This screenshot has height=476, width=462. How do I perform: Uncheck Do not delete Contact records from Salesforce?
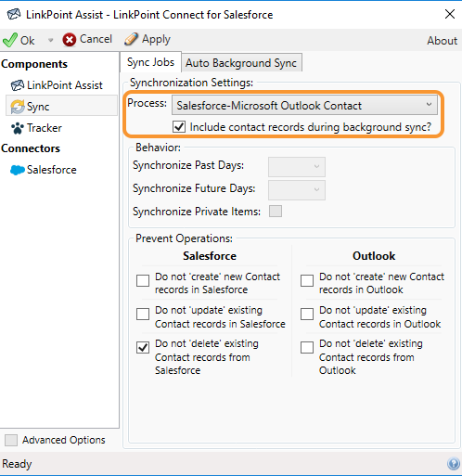click(x=143, y=347)
